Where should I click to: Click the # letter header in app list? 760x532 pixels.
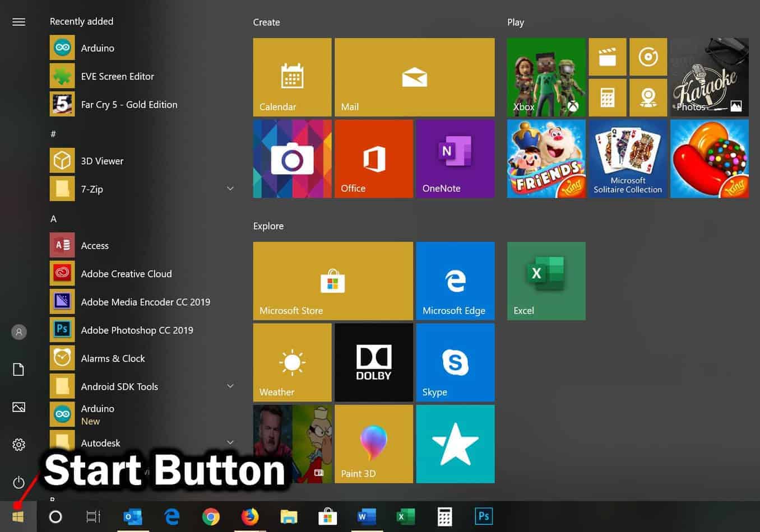pyautogui.click(x=53, y=134)
